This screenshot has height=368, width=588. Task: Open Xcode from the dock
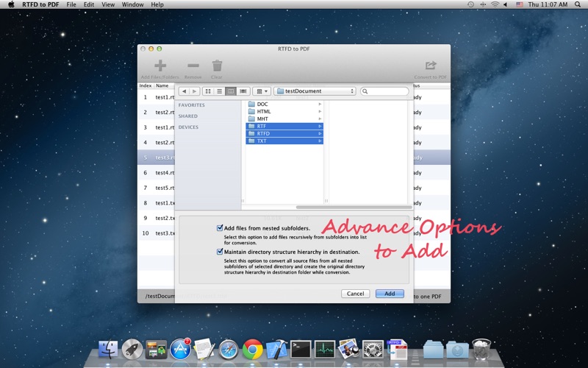(x=277, y=349)
